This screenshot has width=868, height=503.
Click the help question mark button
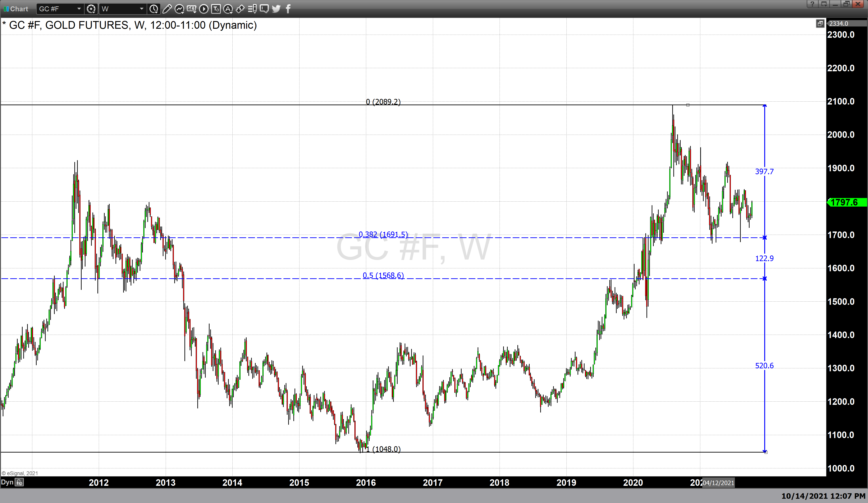(812, 4)
